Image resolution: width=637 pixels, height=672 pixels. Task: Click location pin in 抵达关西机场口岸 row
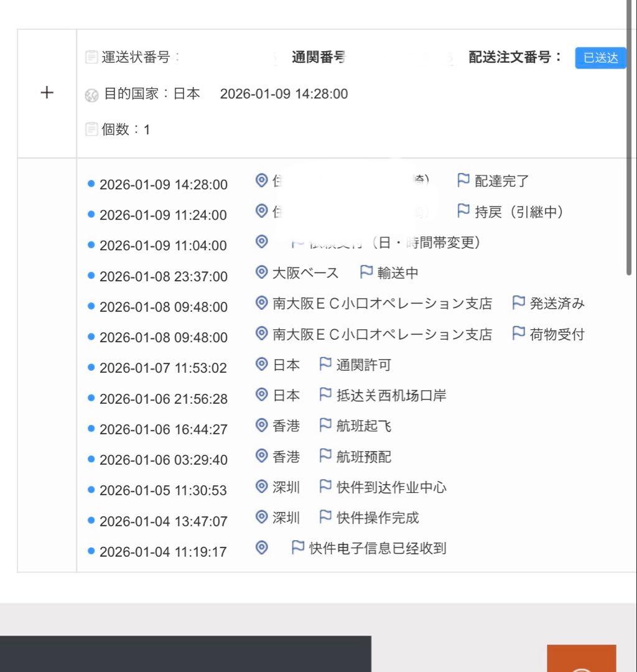pos(262,394)
